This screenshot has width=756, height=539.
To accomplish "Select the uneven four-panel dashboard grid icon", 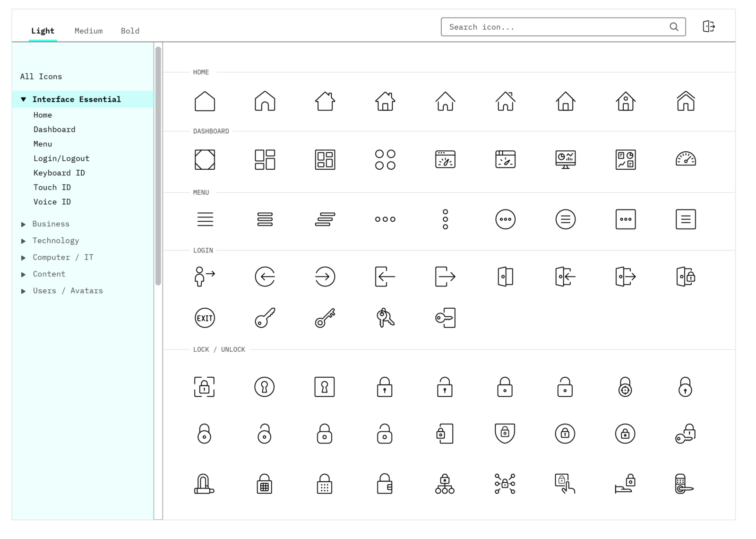I will pos(265,159).
